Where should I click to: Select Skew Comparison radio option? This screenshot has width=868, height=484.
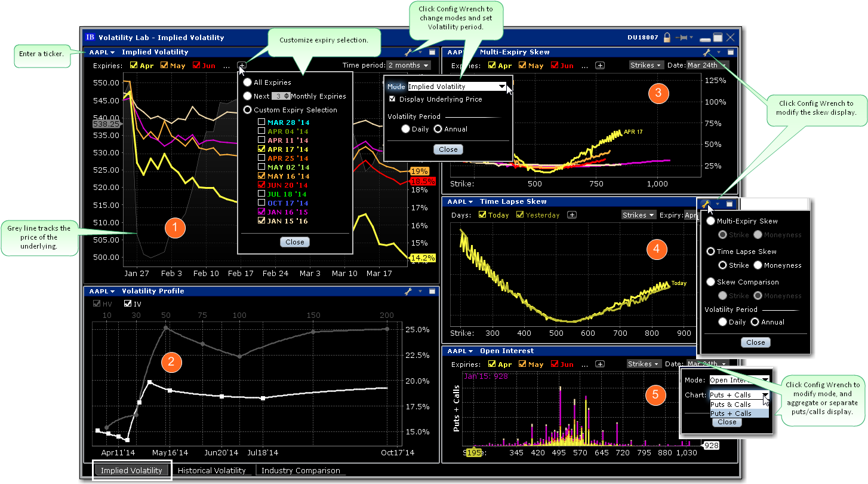(710, 282)
